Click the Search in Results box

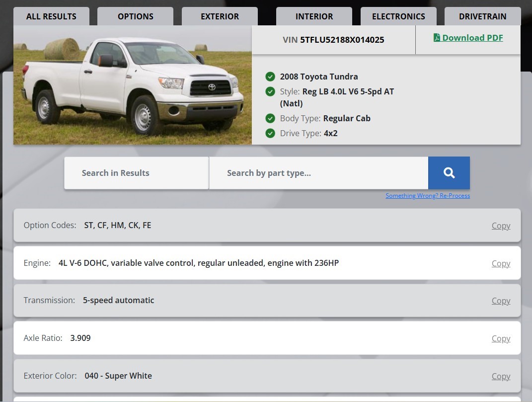pos(137,173)
